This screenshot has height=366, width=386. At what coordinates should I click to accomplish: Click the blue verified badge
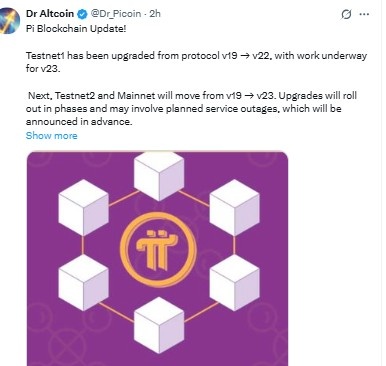(x=82, y=14)
